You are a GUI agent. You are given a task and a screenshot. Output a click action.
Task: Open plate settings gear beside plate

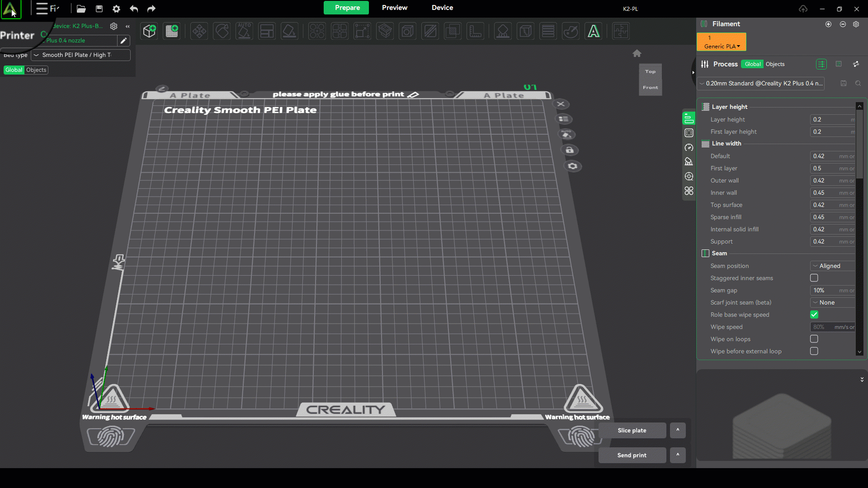[x=573, y=166]
